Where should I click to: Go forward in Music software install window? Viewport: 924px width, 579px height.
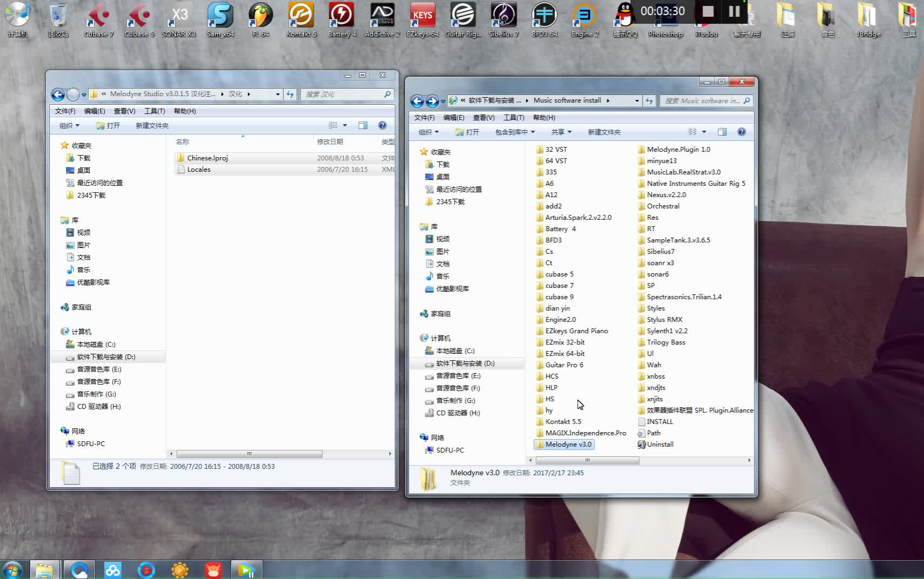432,101
